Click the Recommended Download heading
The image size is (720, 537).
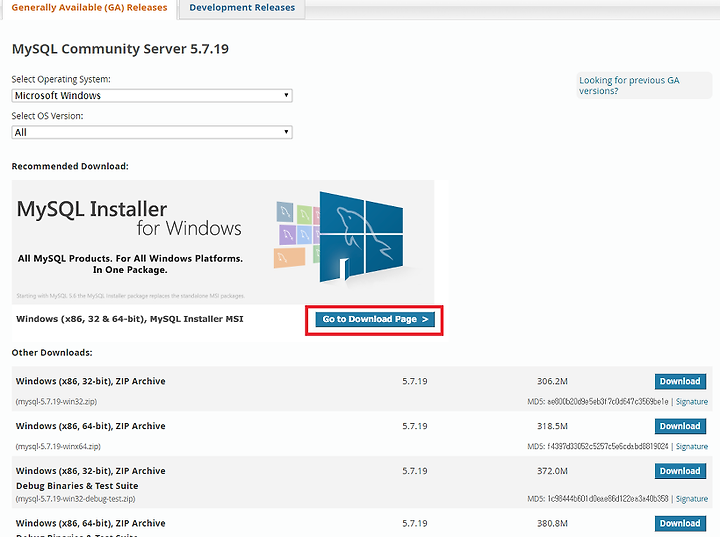pos(70,166)
